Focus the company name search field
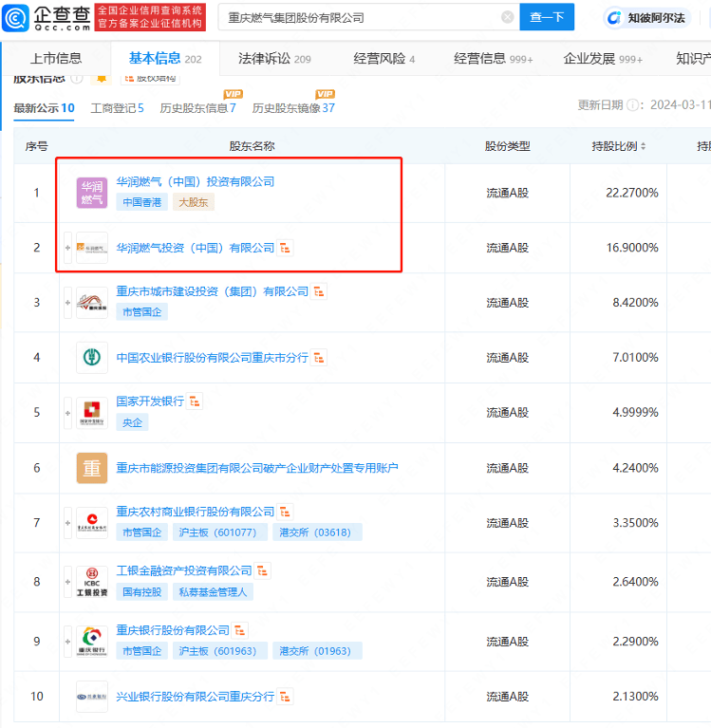Image resolution: width=711 pixels, height=728 pixels. click(361, 17)
